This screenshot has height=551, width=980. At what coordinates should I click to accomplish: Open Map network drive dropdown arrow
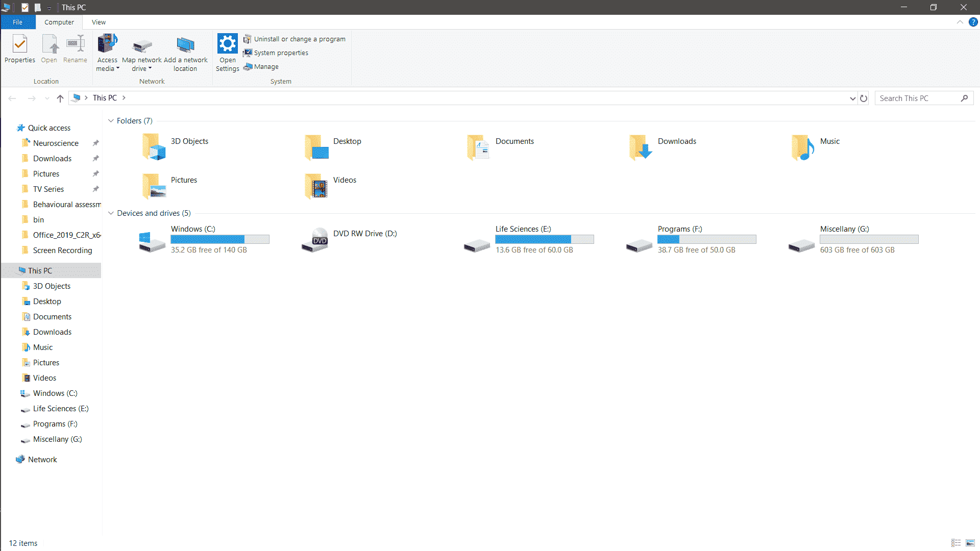coord(150,68)
